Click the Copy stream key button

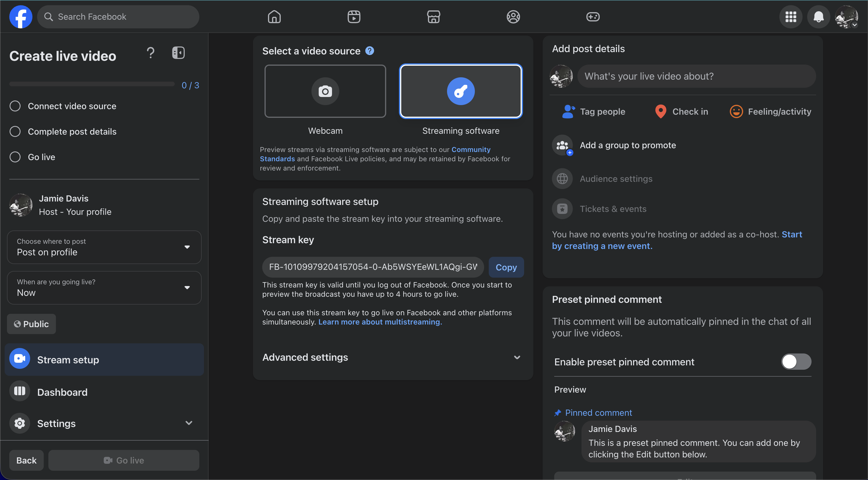click(506, 267)
